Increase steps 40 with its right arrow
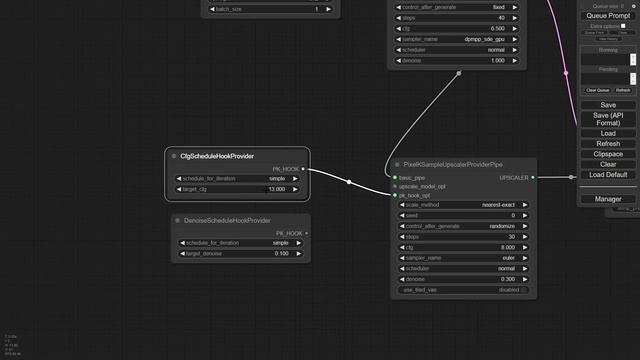This screenshot has height=360, width=640. click(515, 18)
